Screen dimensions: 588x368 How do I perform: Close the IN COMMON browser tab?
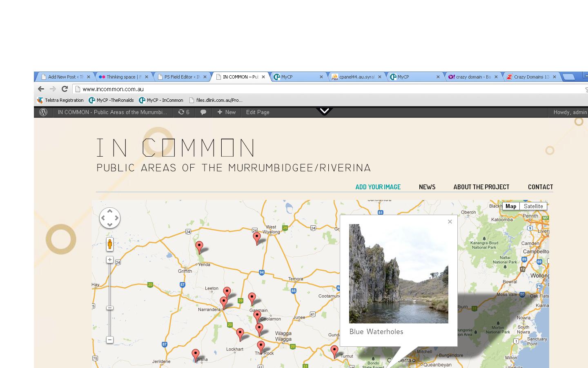click(263, 77)
